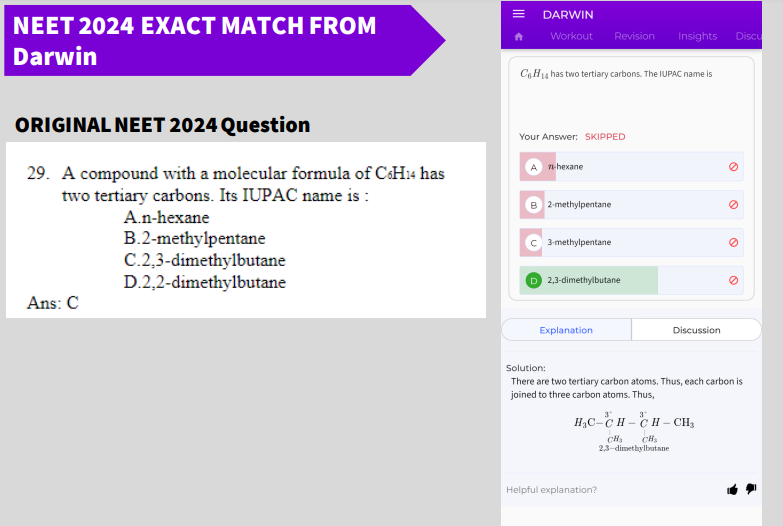Select green option D circle

[x=533, y=280]
